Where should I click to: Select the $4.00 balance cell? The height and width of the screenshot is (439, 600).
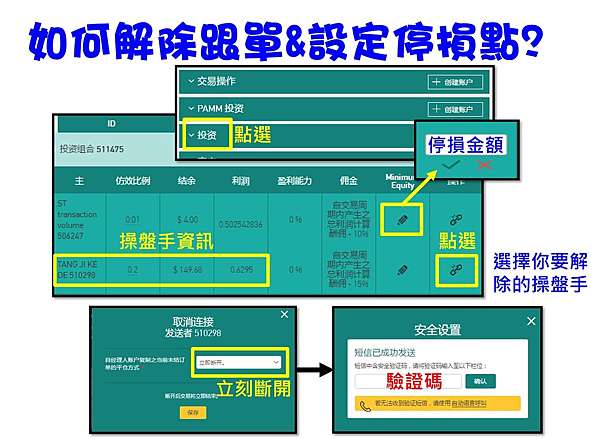tap(188, 220)
